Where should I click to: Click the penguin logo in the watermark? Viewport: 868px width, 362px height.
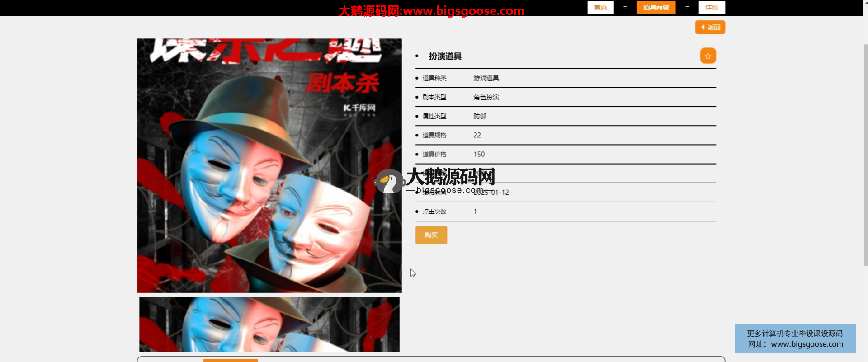[x=389, y=182]
